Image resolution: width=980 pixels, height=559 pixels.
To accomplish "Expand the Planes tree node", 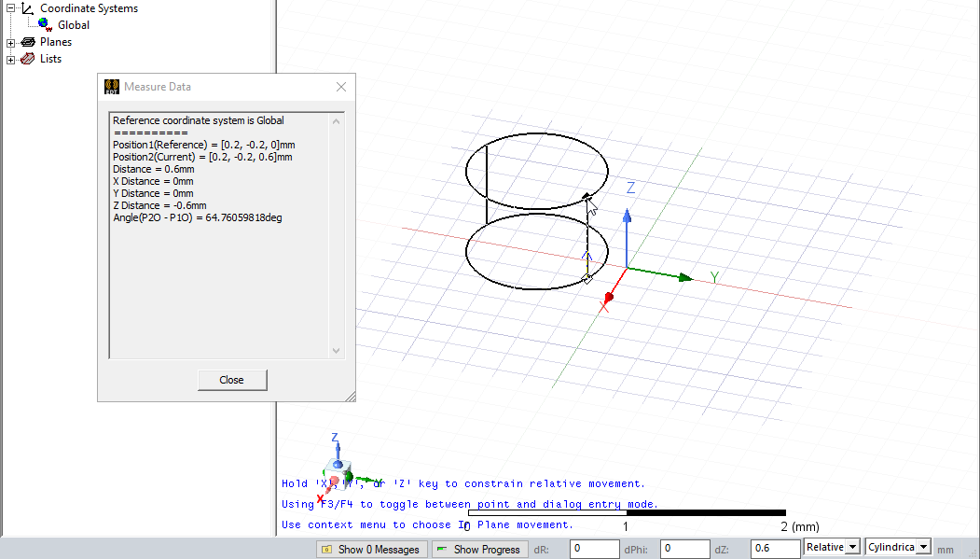I will click(x=10, y=43).
